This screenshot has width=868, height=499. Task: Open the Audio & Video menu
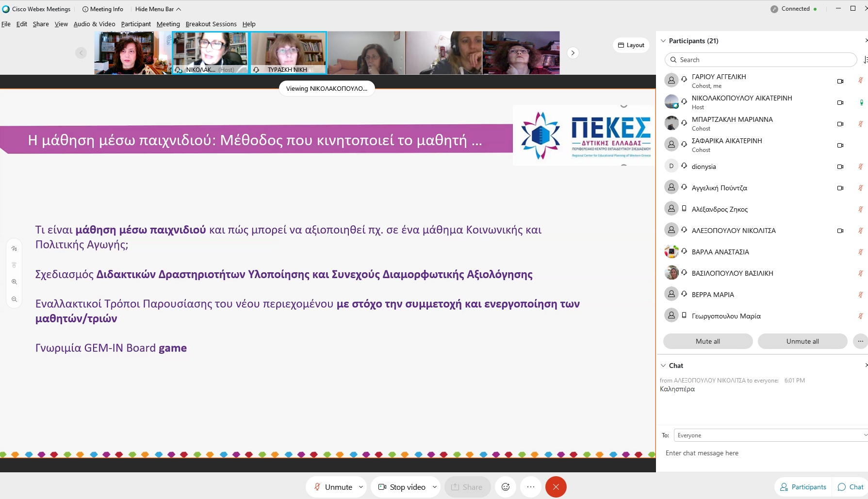click(94, 24)
